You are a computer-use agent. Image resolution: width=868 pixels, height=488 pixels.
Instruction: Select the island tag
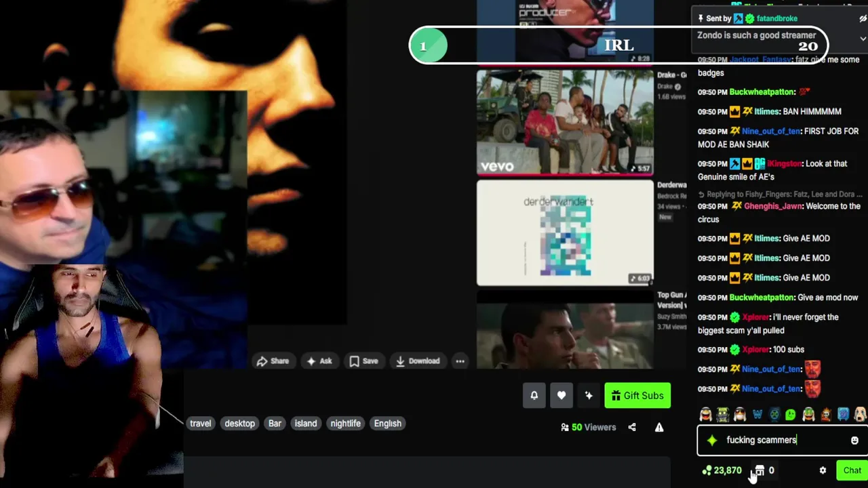pos(306,424)
